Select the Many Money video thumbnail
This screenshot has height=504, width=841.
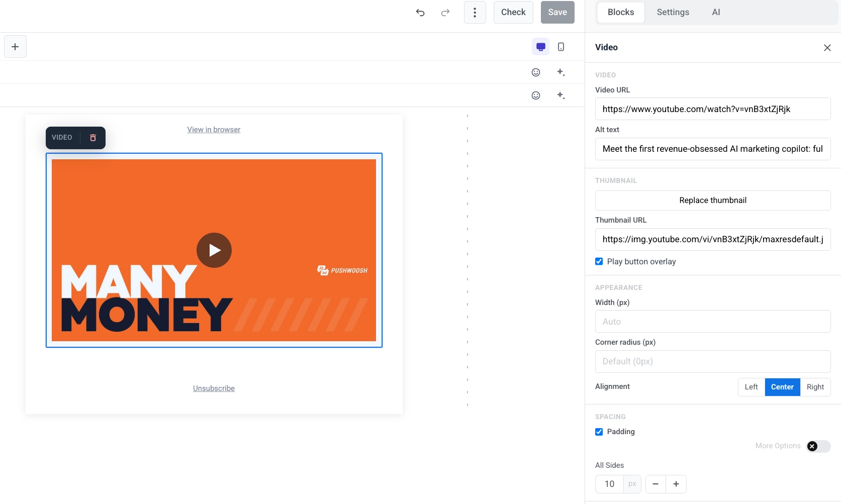click(214, 250)
